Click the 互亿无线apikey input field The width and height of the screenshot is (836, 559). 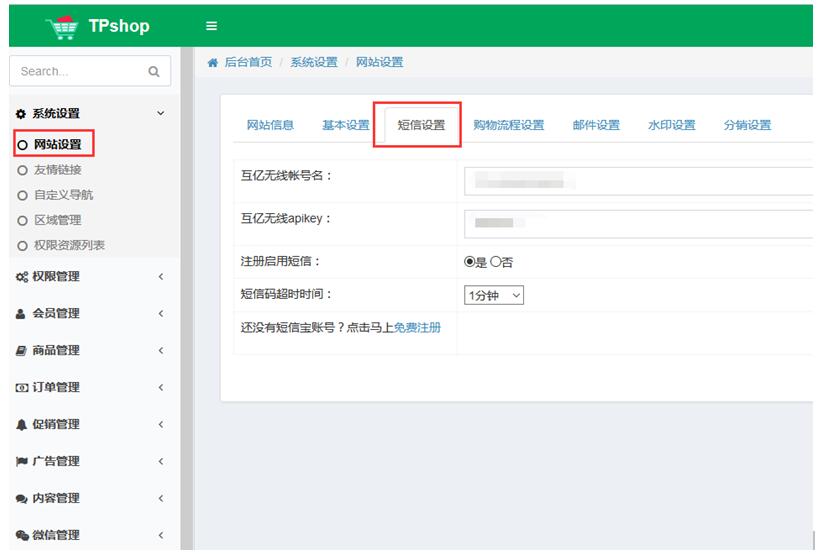tap(638, 223)
